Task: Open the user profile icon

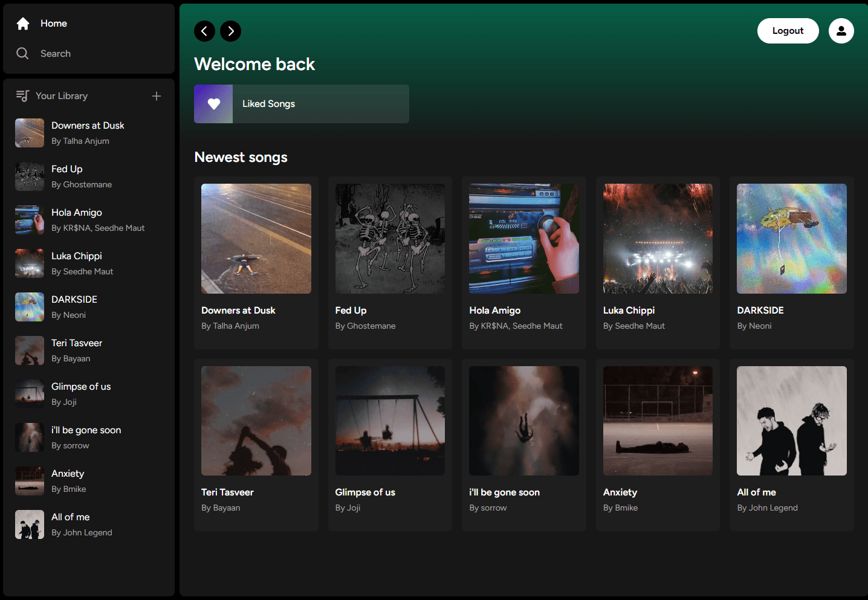Action: (841, 31)
